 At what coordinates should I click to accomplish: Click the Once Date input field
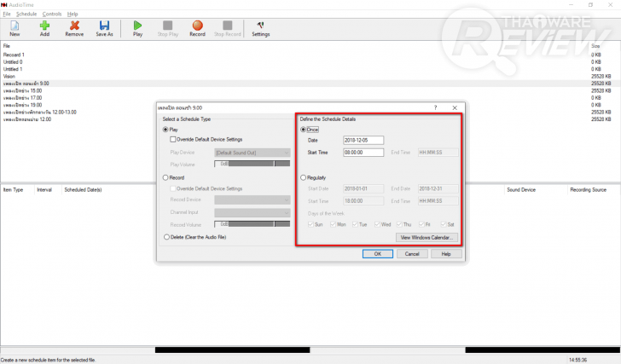pos(363,140)
